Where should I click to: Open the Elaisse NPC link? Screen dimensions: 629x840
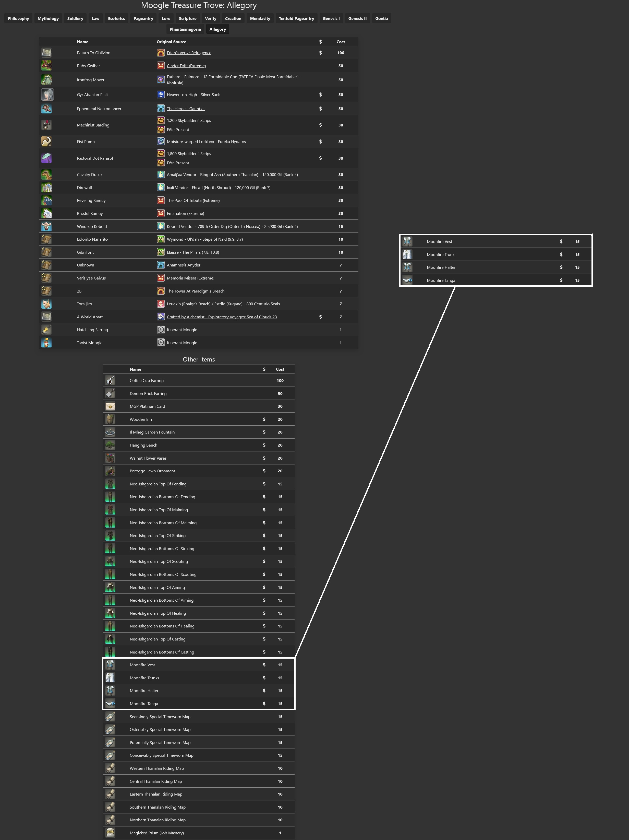pyautogui.click(x=173, y=252)
